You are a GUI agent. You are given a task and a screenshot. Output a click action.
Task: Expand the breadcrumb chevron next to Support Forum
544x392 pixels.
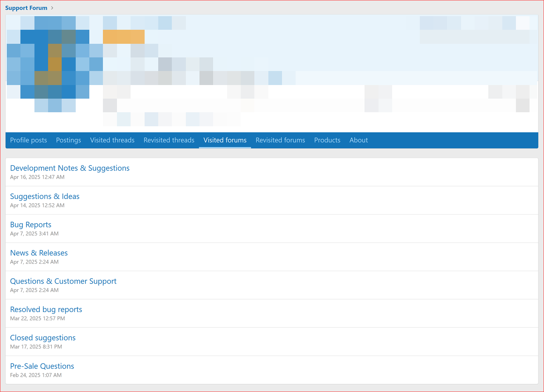click(x=52, y=8)
